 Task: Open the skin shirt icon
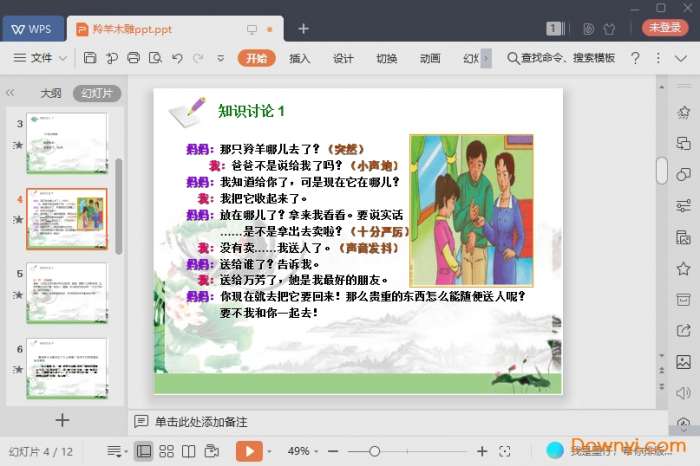pyautogui.click(x=609, y=29)
